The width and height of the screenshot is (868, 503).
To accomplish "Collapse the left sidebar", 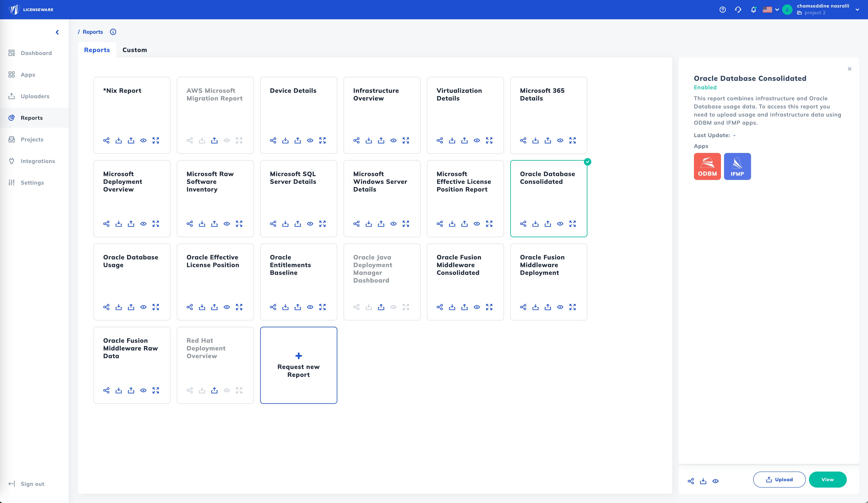I will click(x=57, y=32).
